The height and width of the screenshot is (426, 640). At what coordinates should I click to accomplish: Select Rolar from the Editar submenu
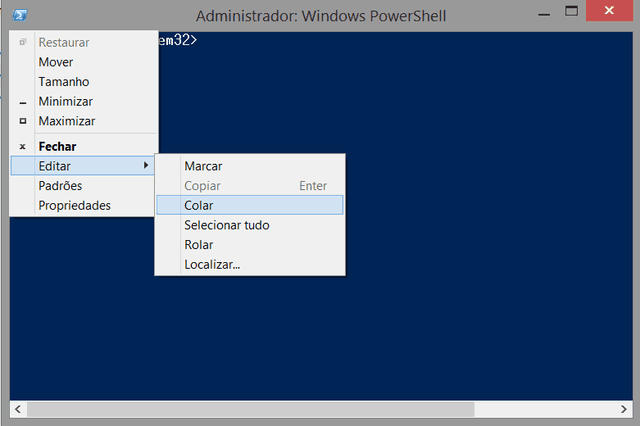pos(250,244)
